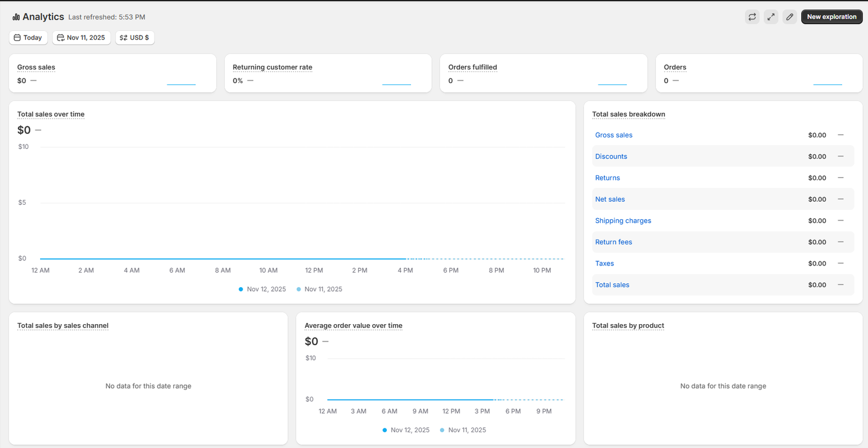This screenshot has width=868, height=448.
Task: Expand dashboard to fullscreen view
Action: point(771,17)
